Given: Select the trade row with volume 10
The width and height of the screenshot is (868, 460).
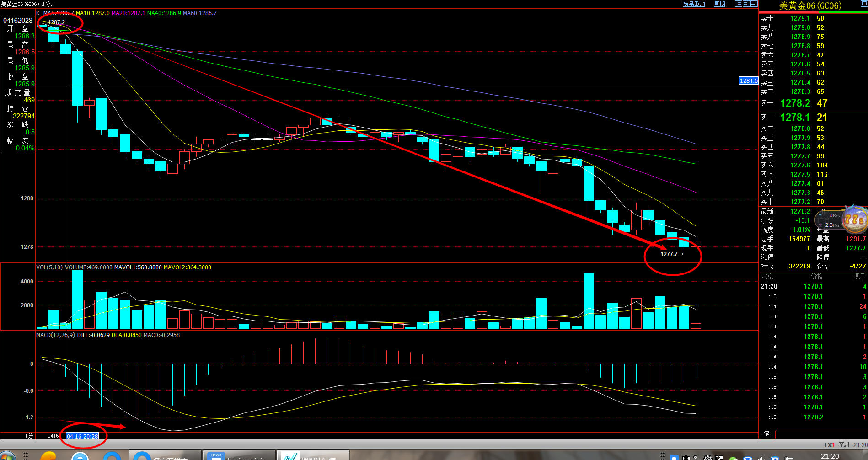Looking at the screenshot, I should 813,367.
